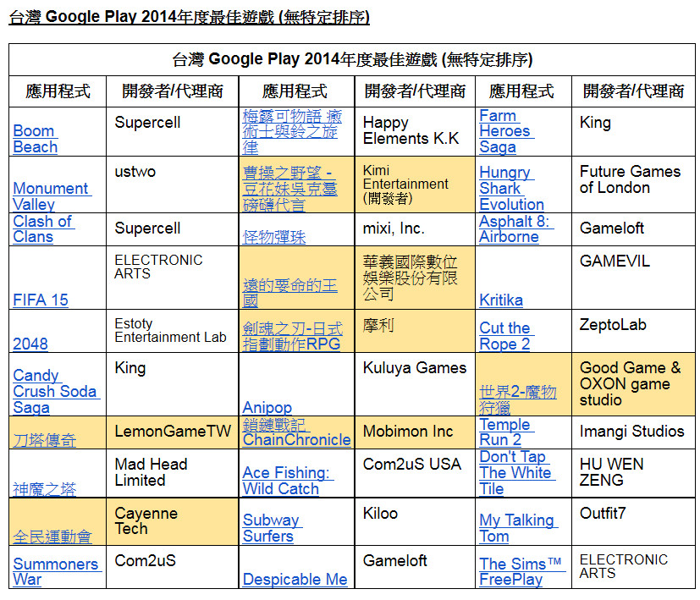
Task: Open the 2048 game link
Action: pyautogui.click(x=30, y=344)
